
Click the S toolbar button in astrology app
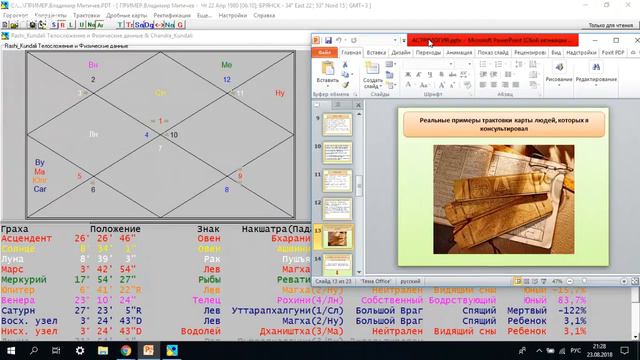pos(53,25)
